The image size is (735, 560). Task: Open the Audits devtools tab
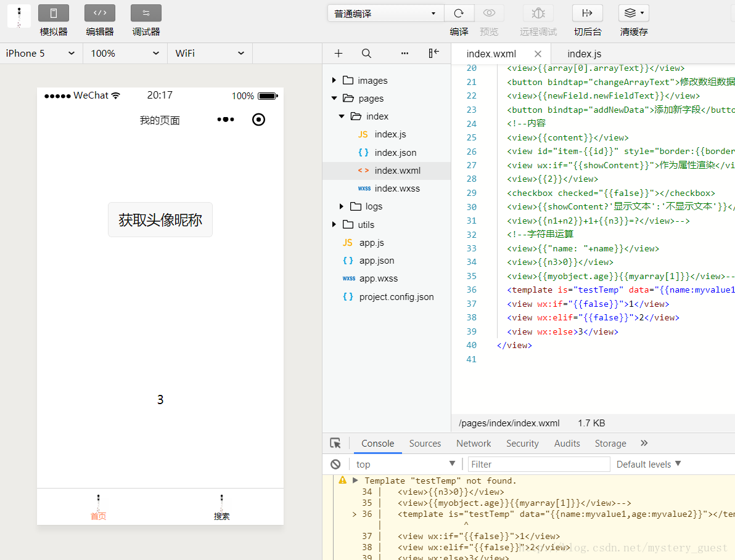[567, 444]
